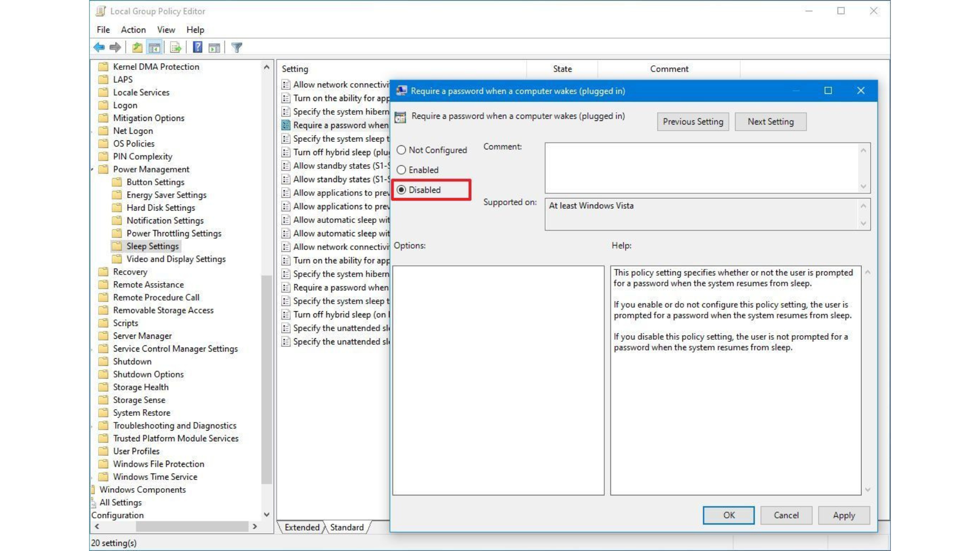Toggle the Show/Hide Action Pane icon
The image size is (980, 551).
214,47
